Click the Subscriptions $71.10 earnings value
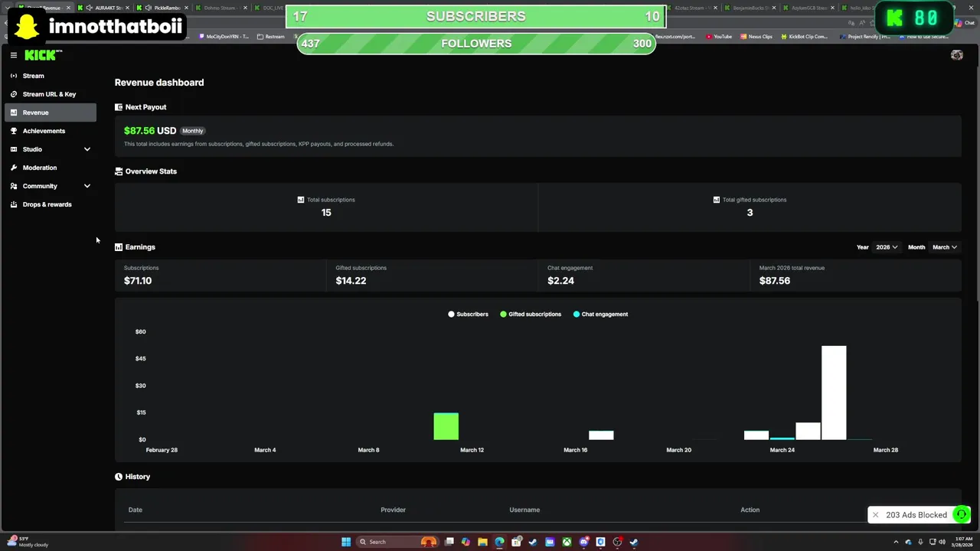The height and width of the screenshot is (551, 980). tap(138, 281)
